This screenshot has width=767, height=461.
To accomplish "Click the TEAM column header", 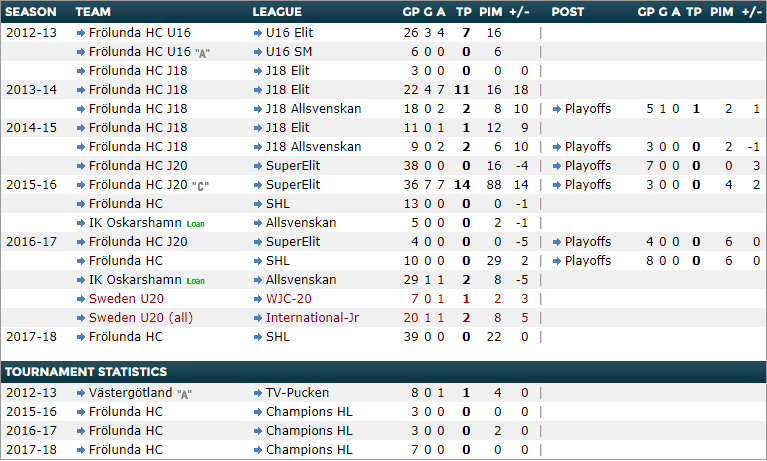I will point(93,12).
